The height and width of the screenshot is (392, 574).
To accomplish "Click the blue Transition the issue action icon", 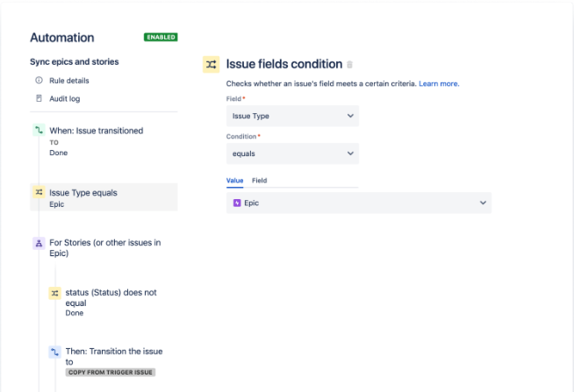I will point(55,352).
